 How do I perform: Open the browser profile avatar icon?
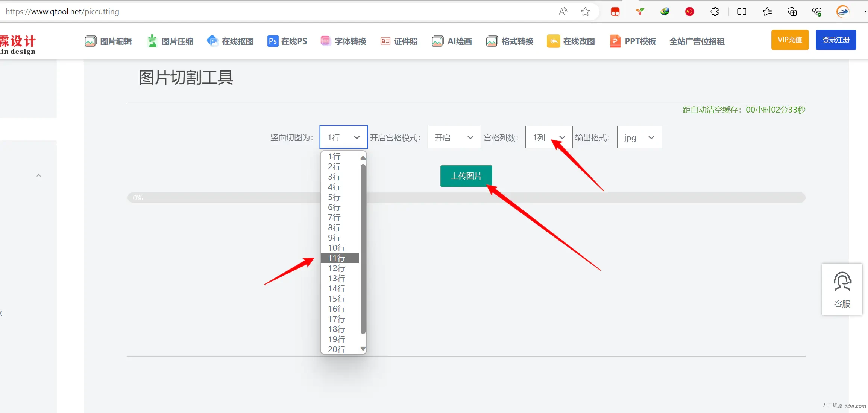[843, 12]
